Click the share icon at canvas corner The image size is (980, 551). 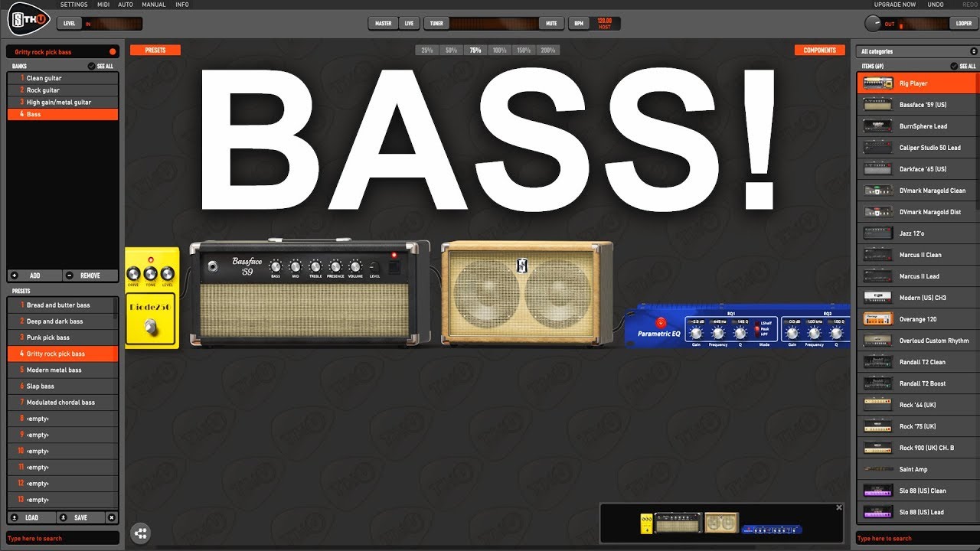[140, 533]
